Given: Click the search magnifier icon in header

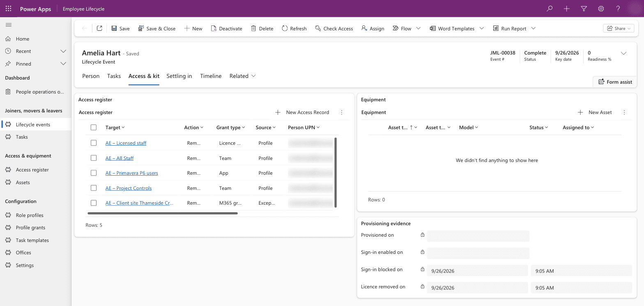Looking at the screenshot, I should click(x=550, y=9).
